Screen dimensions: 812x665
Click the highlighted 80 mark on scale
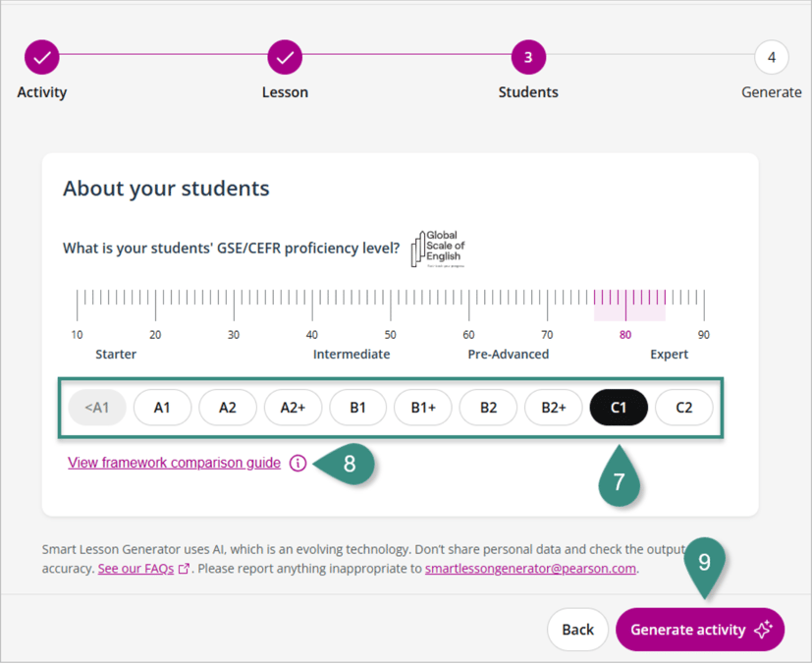point(625,334)
